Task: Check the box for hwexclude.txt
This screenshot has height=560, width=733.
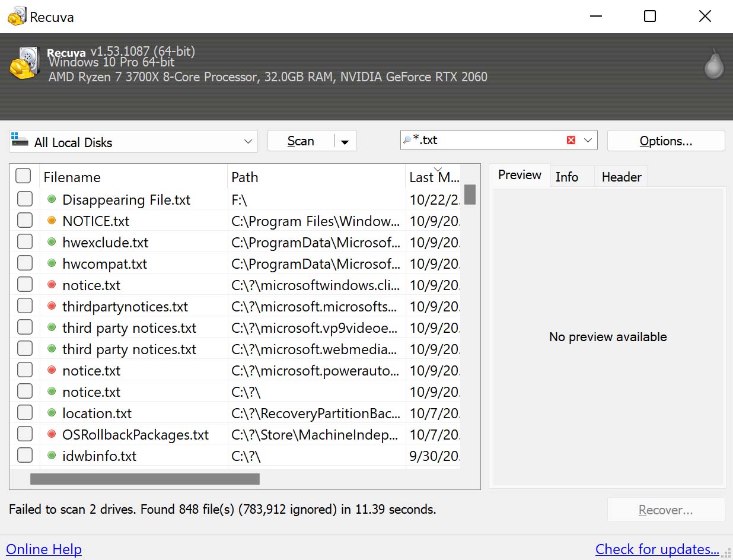Action: pyautogui.click(x=24, y=241)
